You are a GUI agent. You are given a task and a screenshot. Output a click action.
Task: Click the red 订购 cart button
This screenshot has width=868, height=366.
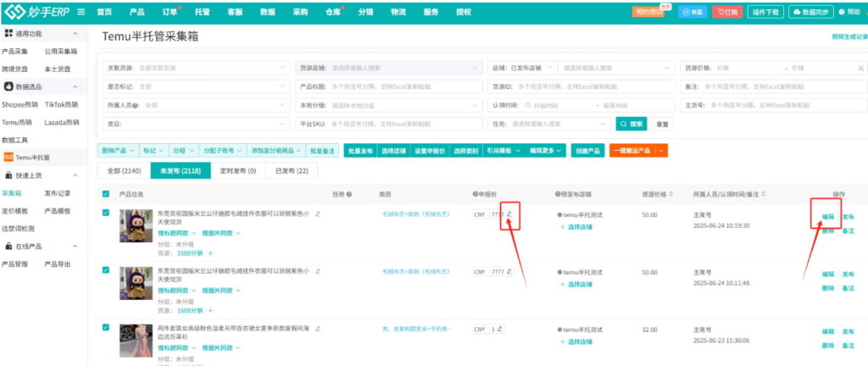(727, 12)
